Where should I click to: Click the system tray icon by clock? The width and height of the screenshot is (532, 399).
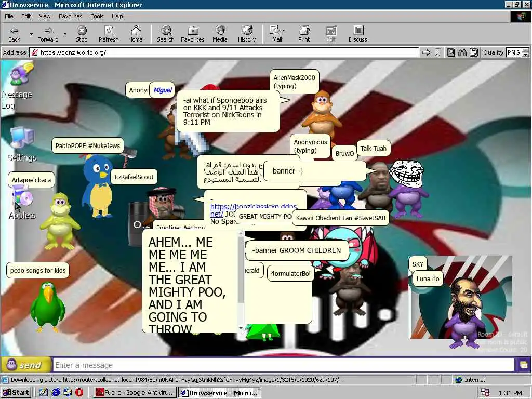pyautogui.click(x=485, y=393)
